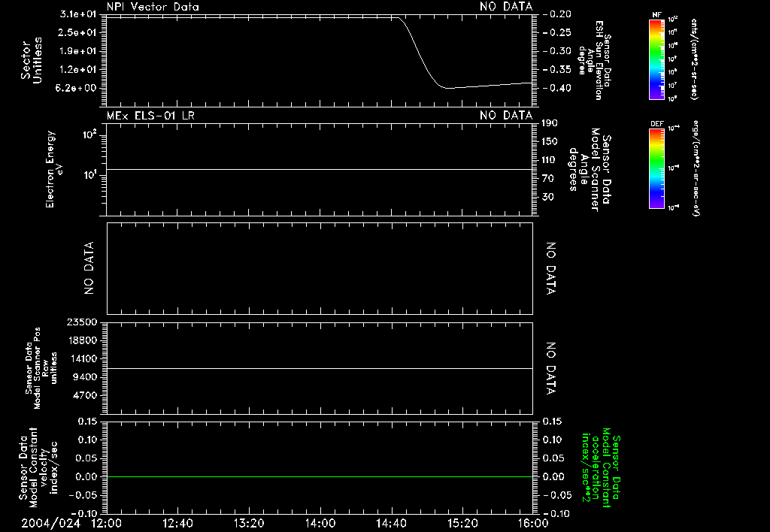Click the '23500' scanner position tick label
Viewport: 770px width, 532px height.
pos(81,322)
